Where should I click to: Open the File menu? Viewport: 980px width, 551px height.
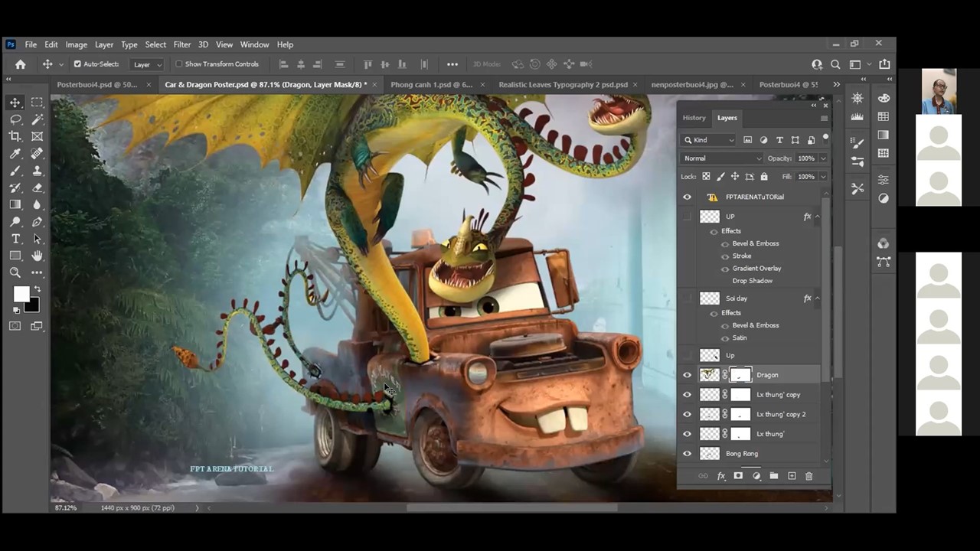tap(31, 44)
